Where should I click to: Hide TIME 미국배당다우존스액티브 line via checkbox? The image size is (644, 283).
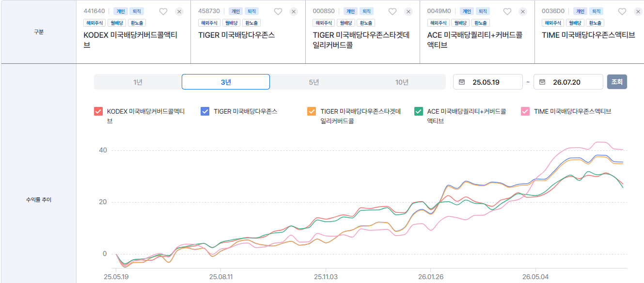pos(525,111)
